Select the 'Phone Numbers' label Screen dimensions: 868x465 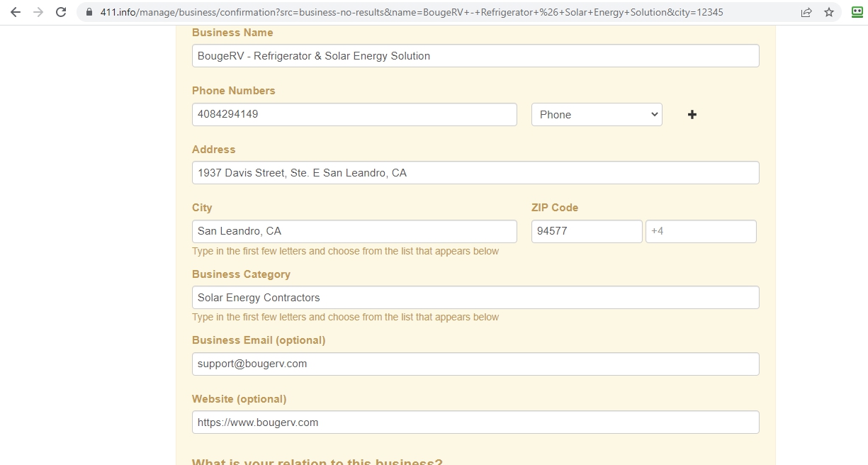(234, 91)
